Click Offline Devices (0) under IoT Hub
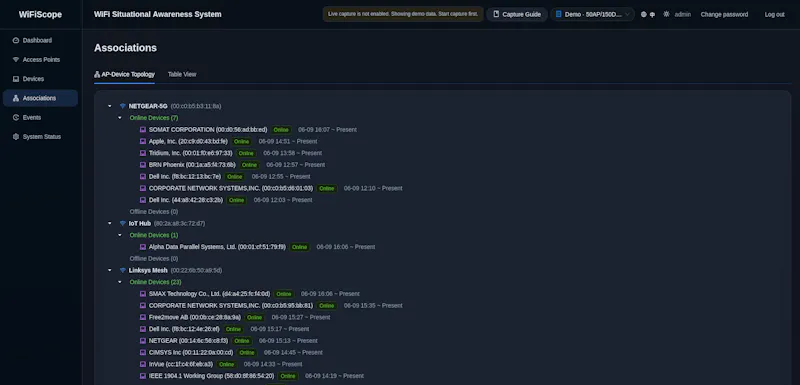The image size is (800, 385). pos(154,259)
